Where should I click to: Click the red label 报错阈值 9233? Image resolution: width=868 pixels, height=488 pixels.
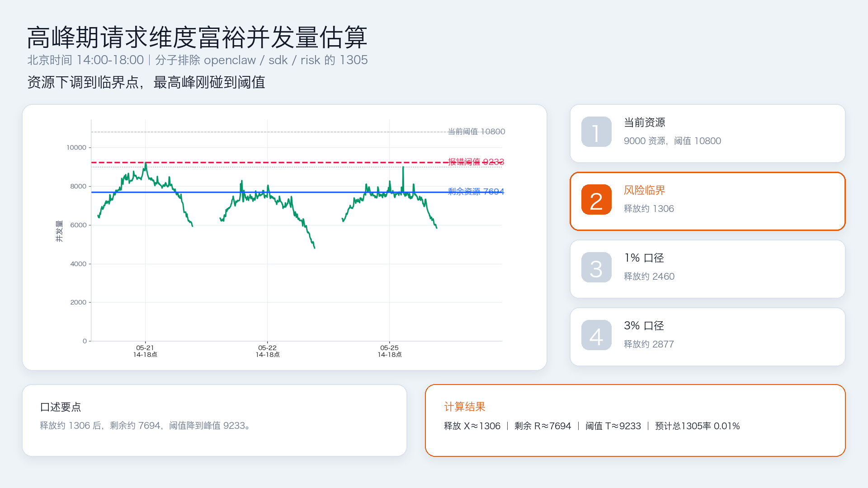coord(476,162)
